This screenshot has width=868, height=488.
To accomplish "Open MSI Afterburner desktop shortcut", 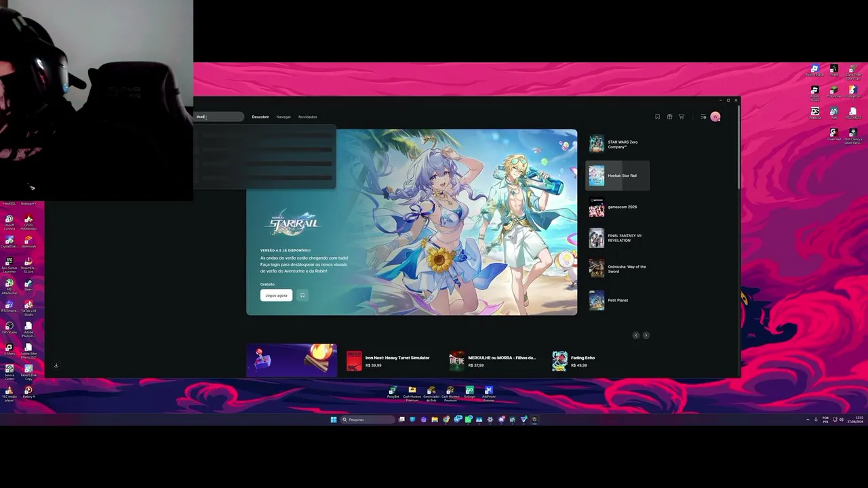I will pyautogui.click(x=9, y=287).
